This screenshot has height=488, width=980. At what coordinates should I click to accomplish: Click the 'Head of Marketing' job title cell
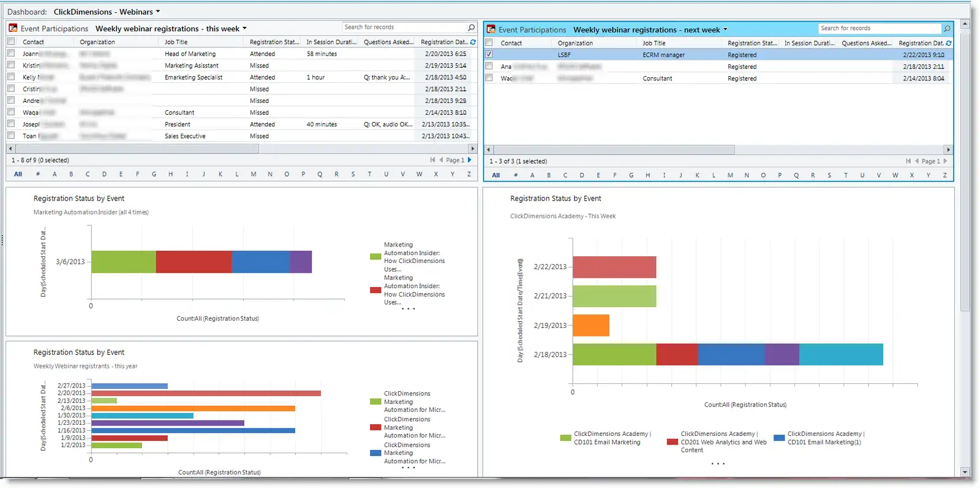coord(190,54)
